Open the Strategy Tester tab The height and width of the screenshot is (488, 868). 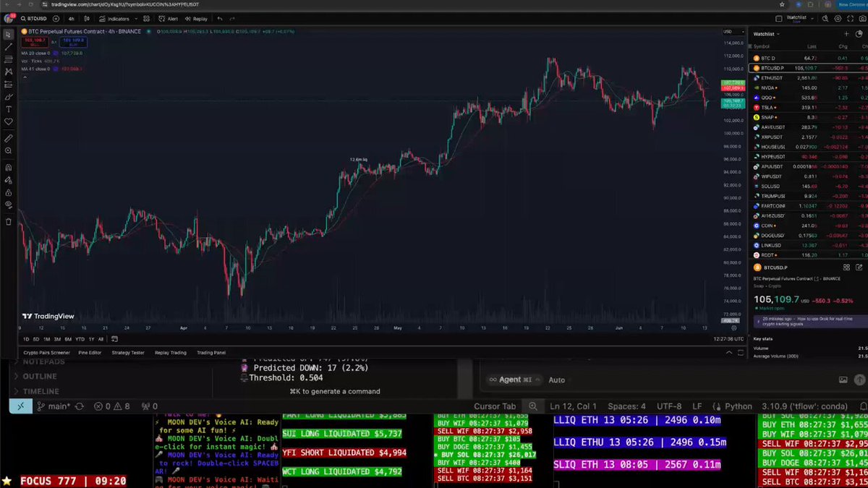click(x=128, y=353)
